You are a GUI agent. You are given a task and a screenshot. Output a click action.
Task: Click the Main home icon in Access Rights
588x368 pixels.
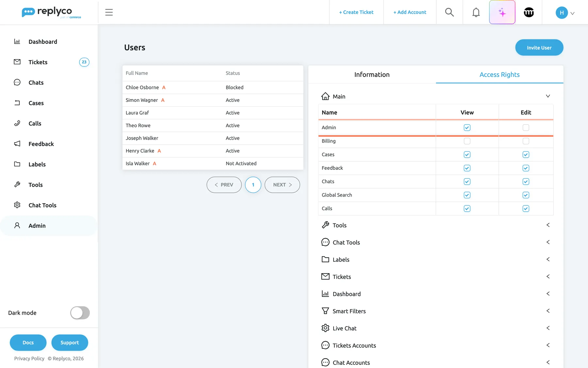click(325, 96)
